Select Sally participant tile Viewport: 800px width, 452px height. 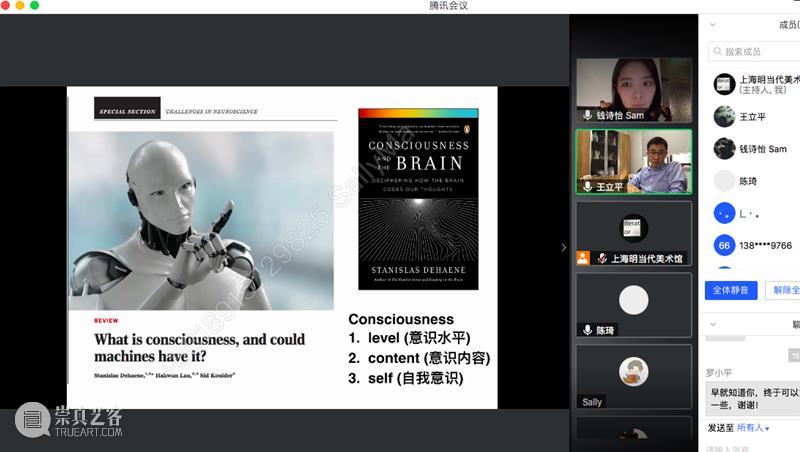click(x=634, y=376)
